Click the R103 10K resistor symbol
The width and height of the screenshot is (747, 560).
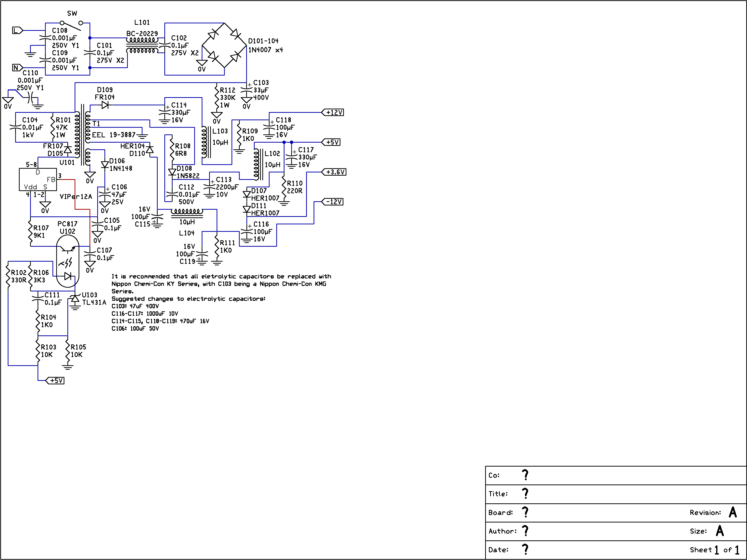(x=38, y=351)
